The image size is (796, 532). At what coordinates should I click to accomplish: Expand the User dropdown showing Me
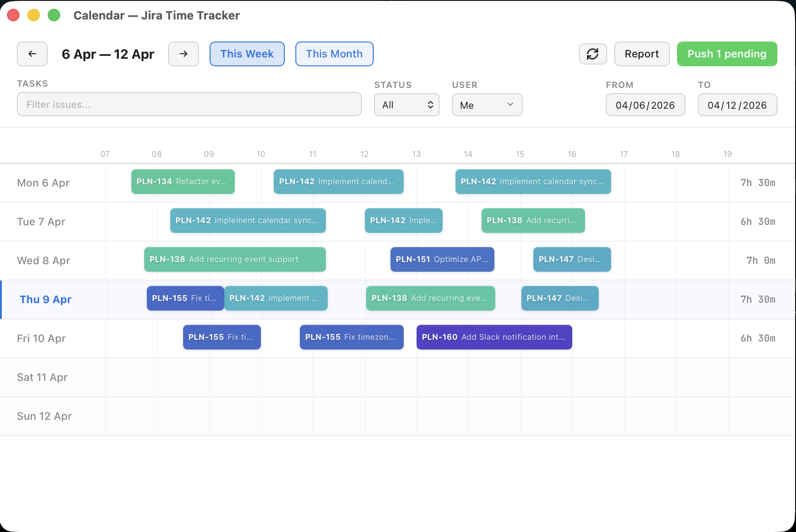point(487,105)
